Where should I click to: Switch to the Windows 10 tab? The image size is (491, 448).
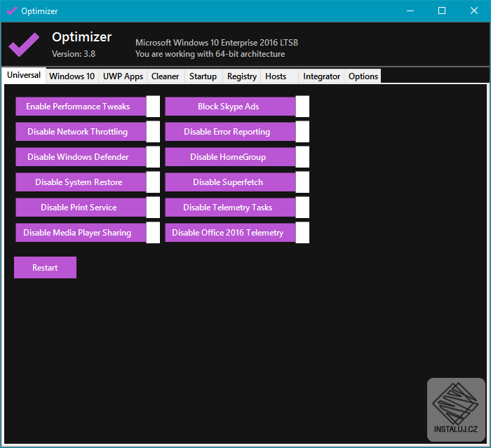pyautogui.click(x=72, y=76)
